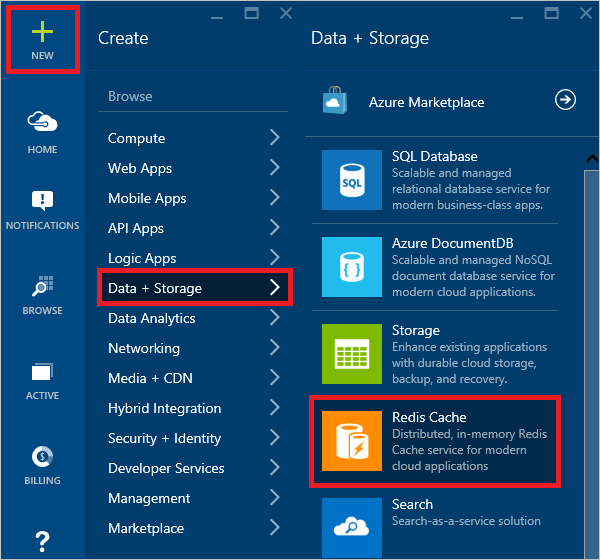600x560 pixels.
Task: Click the Azure DocumentDB tile icon
Action: tap(352, 267)
